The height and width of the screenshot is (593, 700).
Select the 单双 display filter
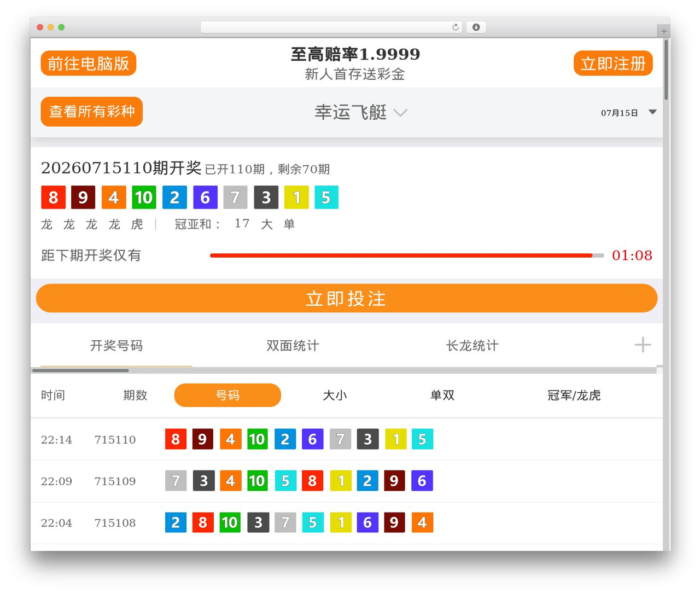click(x=442, y=395)
